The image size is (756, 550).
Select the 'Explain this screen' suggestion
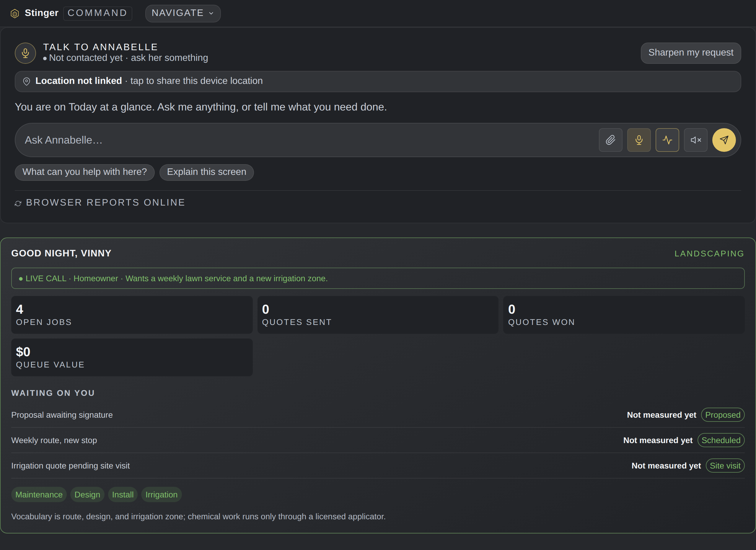pos(207,172)
